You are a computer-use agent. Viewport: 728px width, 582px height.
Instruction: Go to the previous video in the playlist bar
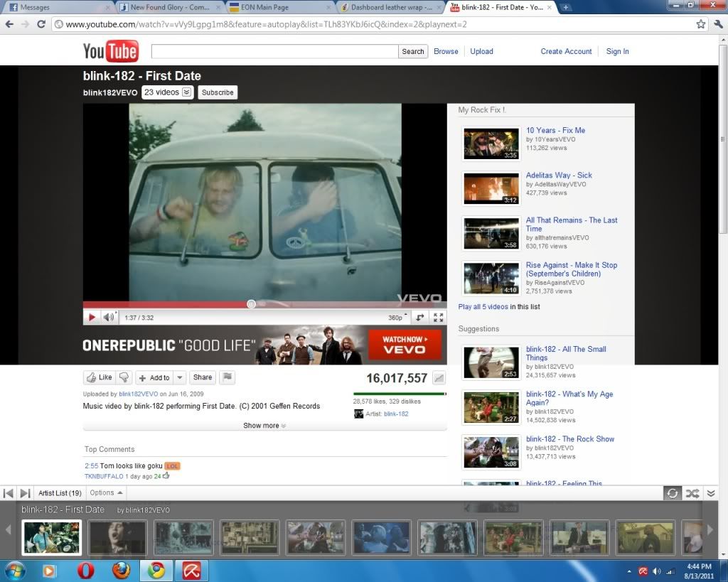point(9,493)
